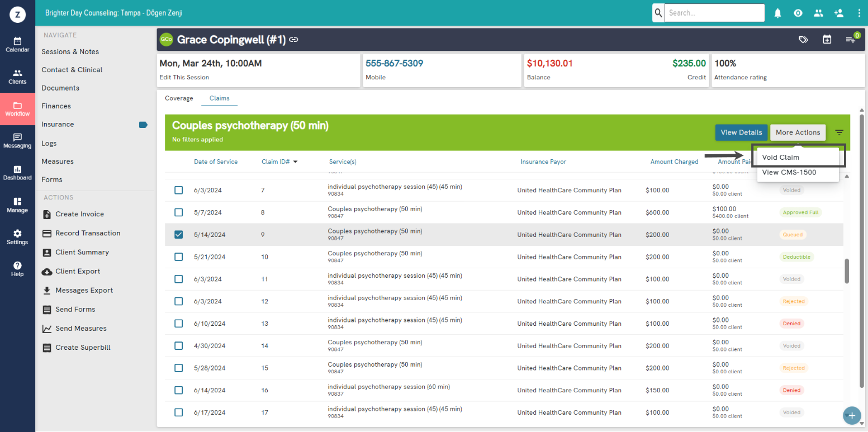Open the top-right three-dot overflow menu

pyautogui.click(x=859, y=13)
